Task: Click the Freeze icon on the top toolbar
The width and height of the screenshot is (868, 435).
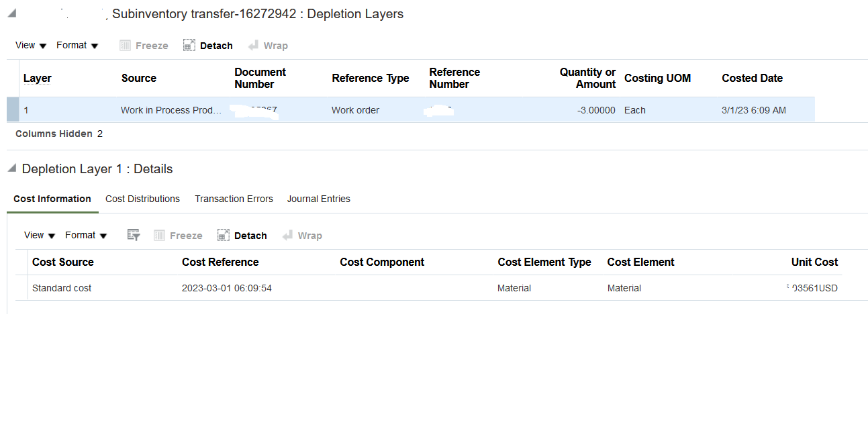Action: point(143,45)
